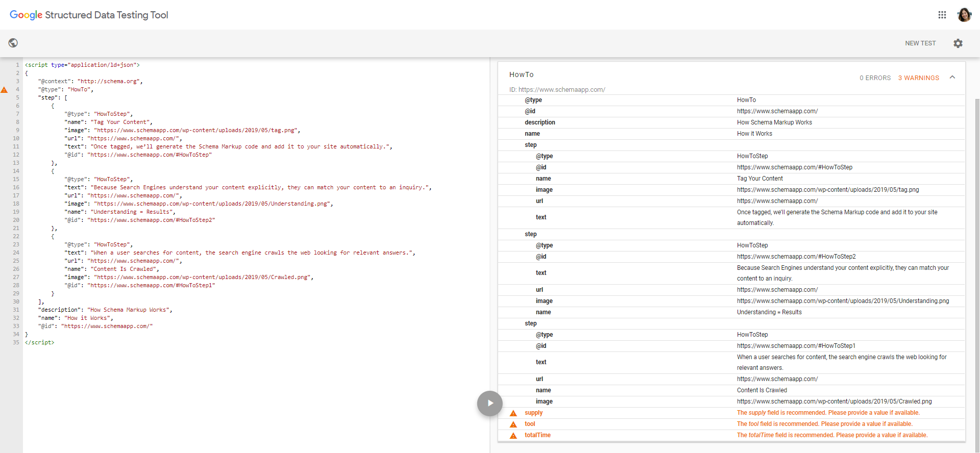Viewport: 980px width, 453px height.
Task: Click warning triangle on code line 4
Action: point(4,90)
